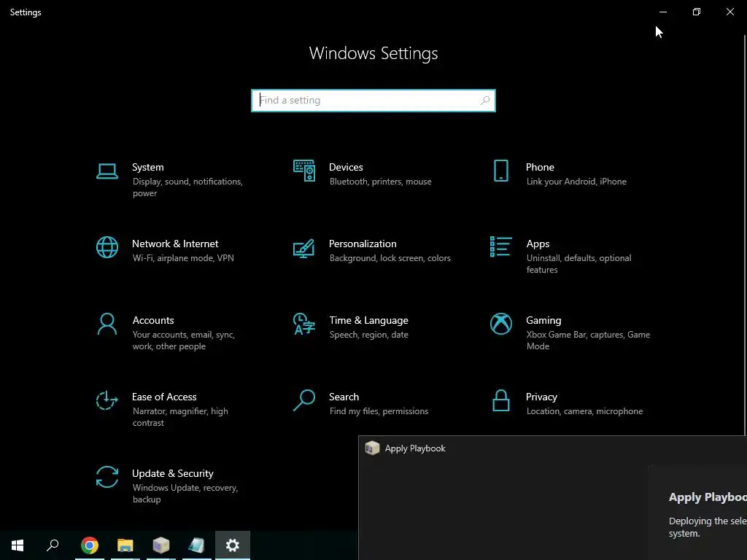The image size is (747, 560).
Task: Click 'Wi-Fi, airplane mode, VPN' text
Action: (x=183, y=258)
